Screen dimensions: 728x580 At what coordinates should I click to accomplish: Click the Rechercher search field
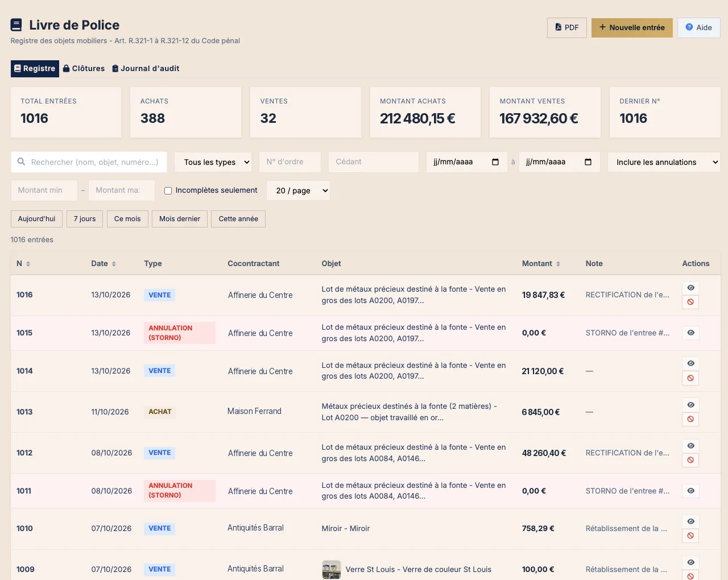[x=89, y=162]
